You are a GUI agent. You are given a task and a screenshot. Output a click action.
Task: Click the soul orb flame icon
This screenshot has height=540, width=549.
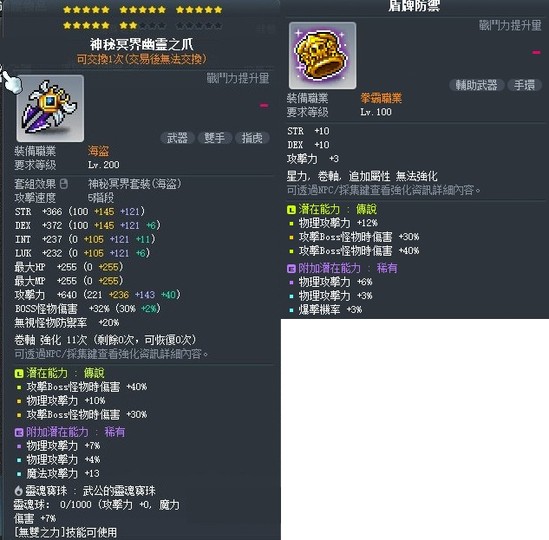coord(19,491)
